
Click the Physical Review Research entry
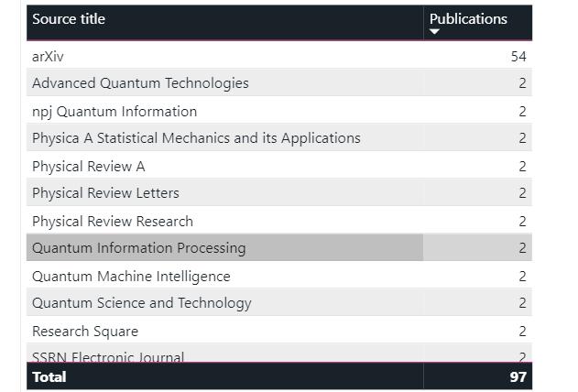pos(113,222)
